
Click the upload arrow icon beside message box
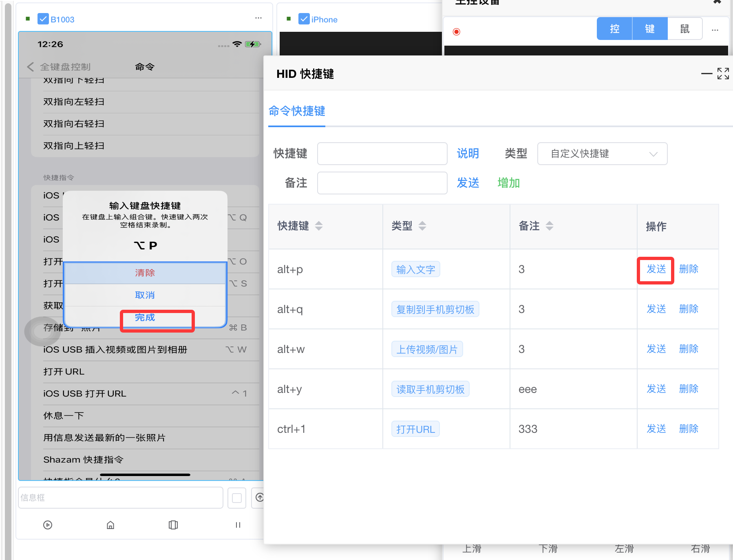[259, 498]
